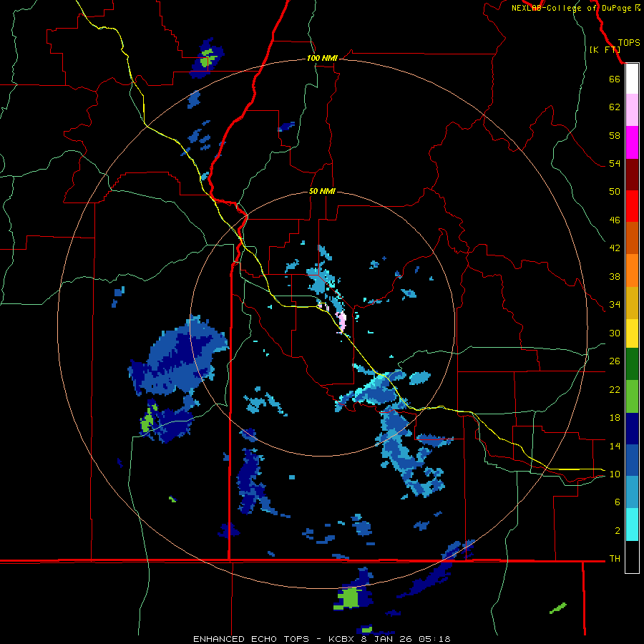
Task: Click the navy 14-18 kft swatch
Action: coord(632,429)
